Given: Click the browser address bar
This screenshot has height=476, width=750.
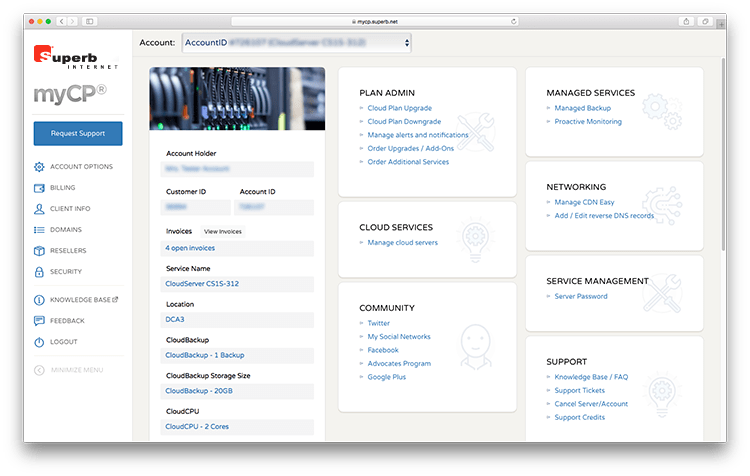Looking at the screenshot, I should coord(375,22).
